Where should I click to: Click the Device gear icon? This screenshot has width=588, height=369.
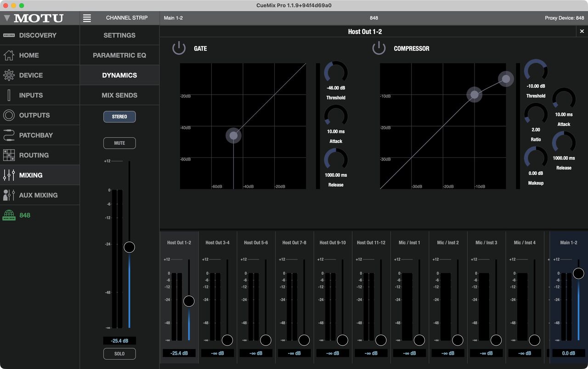9,75
